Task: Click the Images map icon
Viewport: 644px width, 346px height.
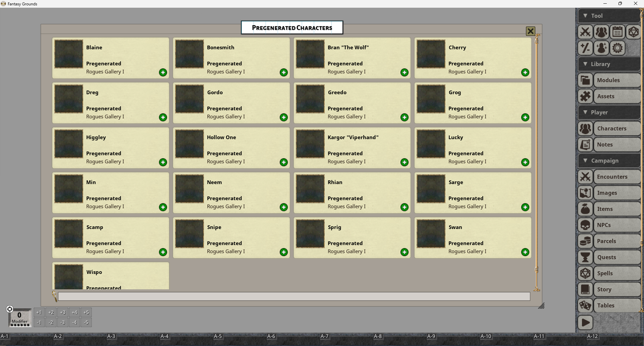Action: pos(585,193)
